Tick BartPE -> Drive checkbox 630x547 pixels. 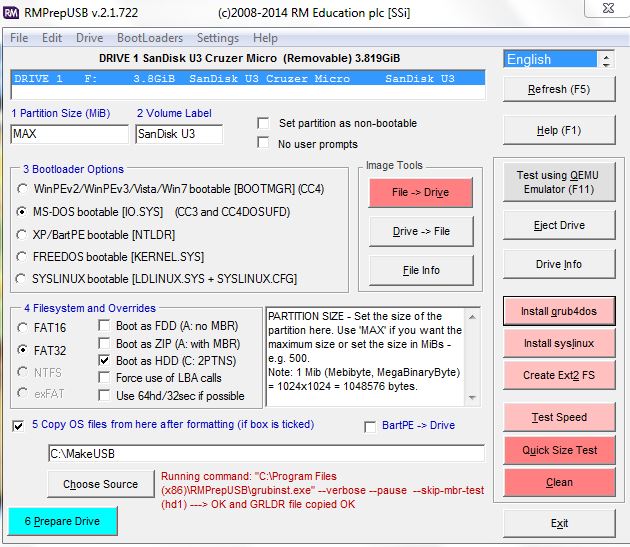coord(370,426)
